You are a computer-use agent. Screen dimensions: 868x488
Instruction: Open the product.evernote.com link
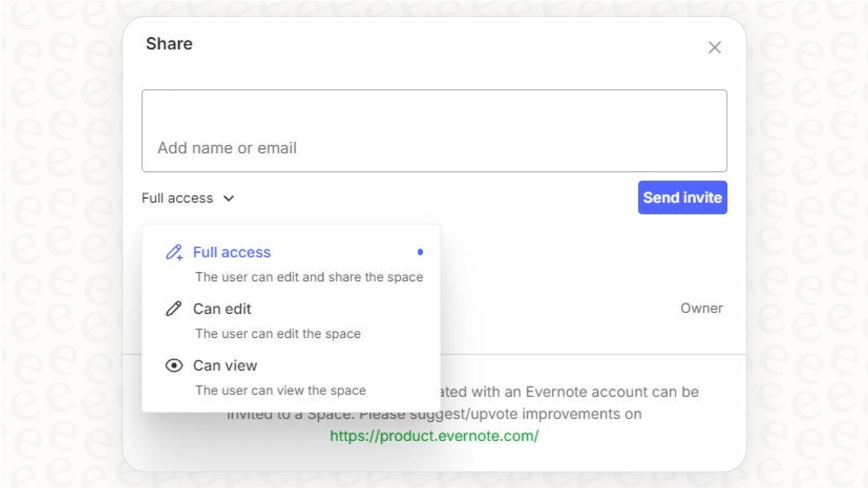434,436
